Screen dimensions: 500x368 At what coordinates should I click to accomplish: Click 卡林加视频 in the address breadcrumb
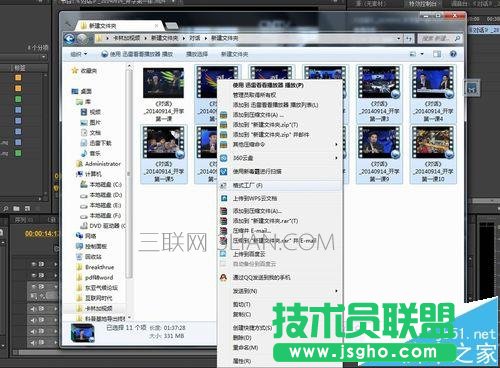(127, 38)
